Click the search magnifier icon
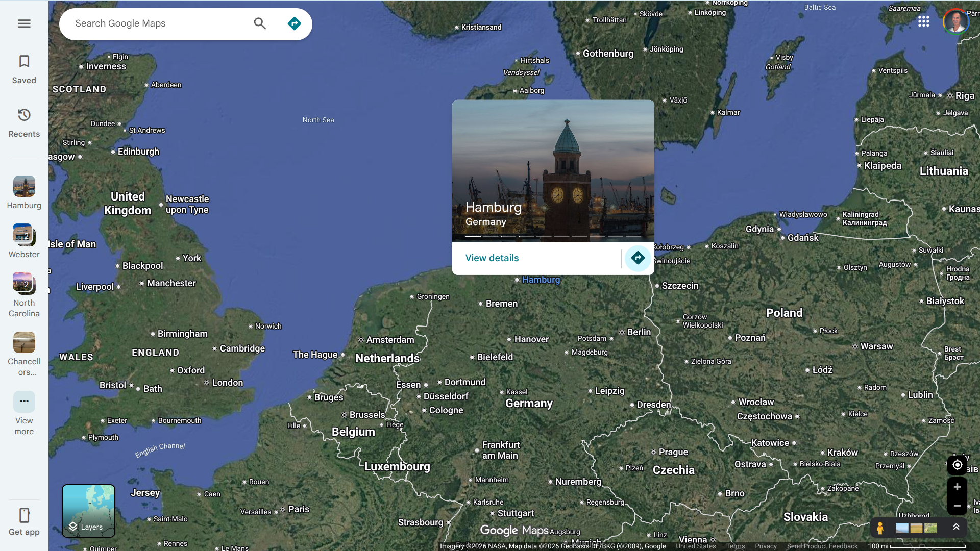Screen dimensions: 980x551 coord(260,23)
